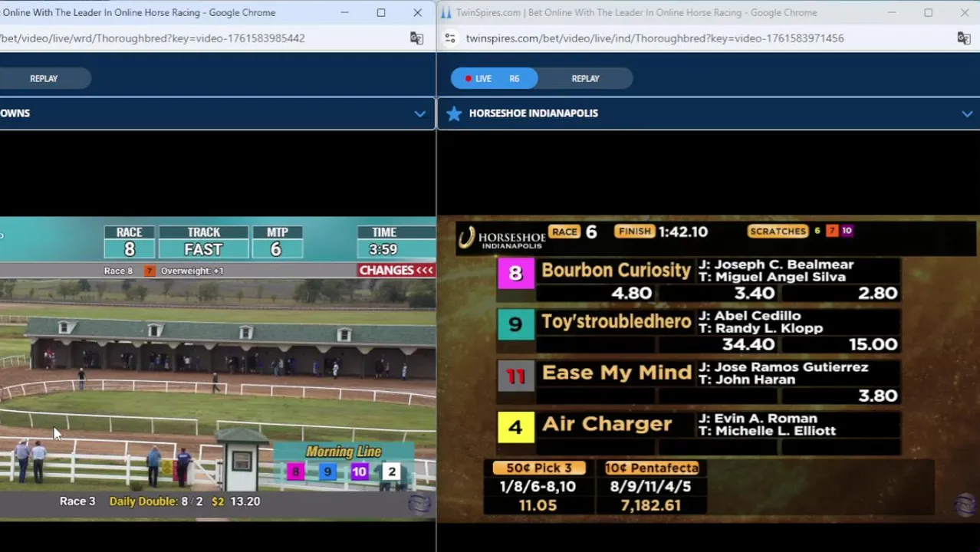This screenshot has width=980, height=552.
Task: Minimize the left Chrome window
Action: [344, 12]
